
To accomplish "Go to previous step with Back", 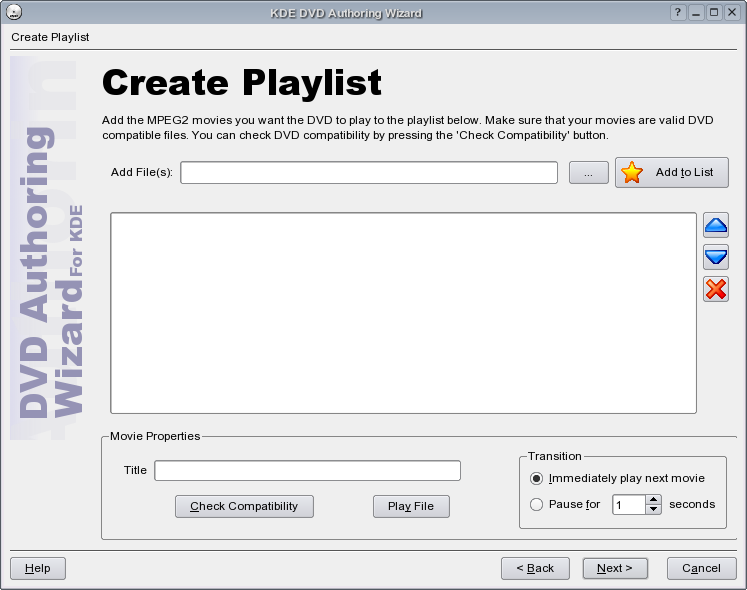I will click(x=535, y=569).
